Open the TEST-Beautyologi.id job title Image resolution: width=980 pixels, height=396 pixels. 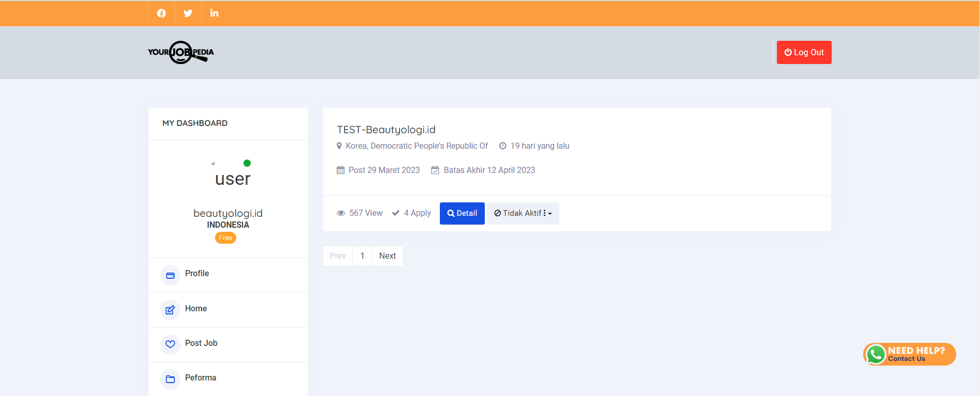[386, 130]
